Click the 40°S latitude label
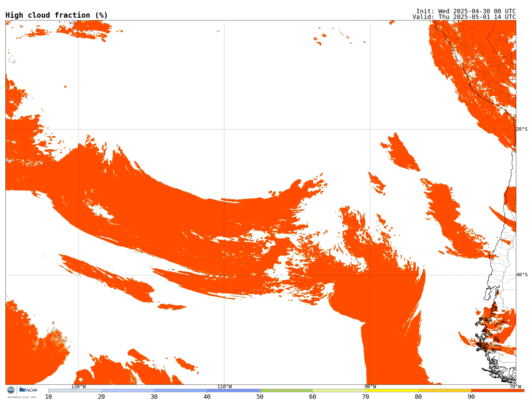 point(522,275)
